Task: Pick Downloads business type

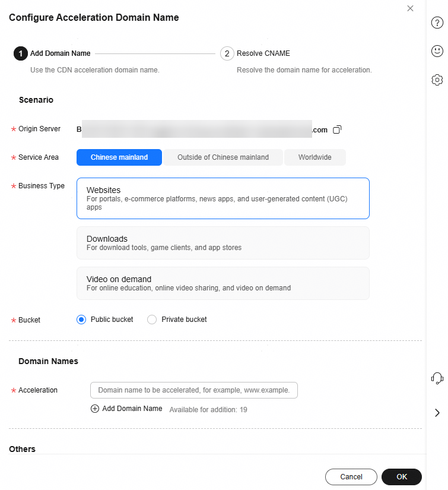Action: click(x=223, y=242)
